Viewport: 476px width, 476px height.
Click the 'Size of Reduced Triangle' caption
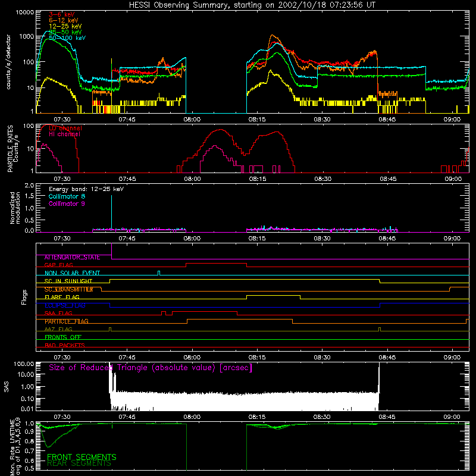pyautogui.click(x=151, y=368)
